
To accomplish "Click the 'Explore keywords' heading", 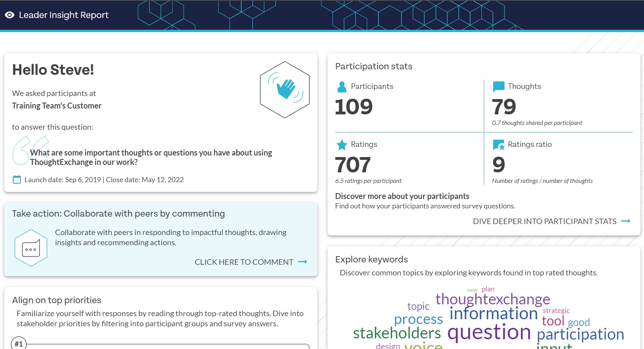I will [371, 259].
